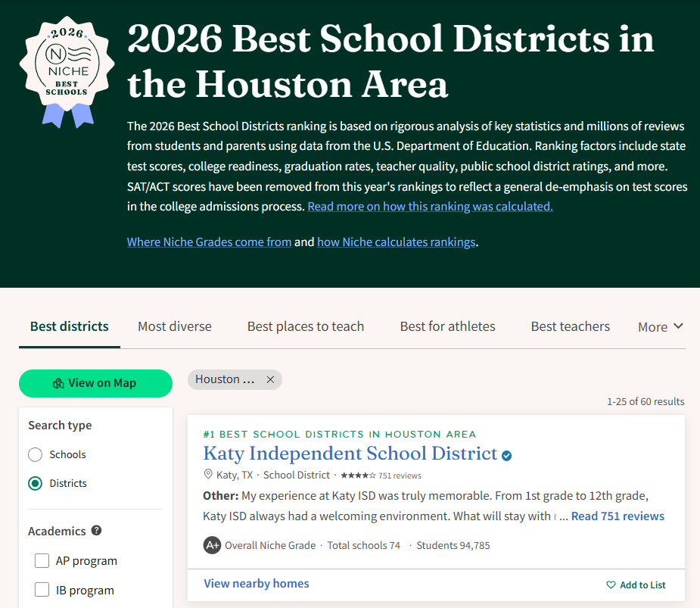Enable the IB program checkbox

[x=42, y=590]
